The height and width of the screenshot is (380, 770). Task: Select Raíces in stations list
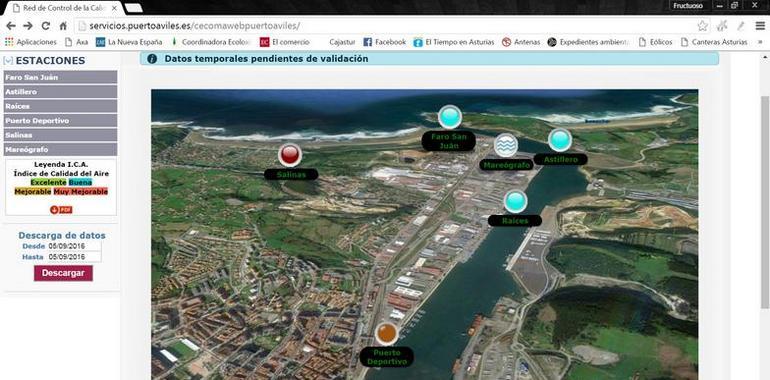click(60, 106)
